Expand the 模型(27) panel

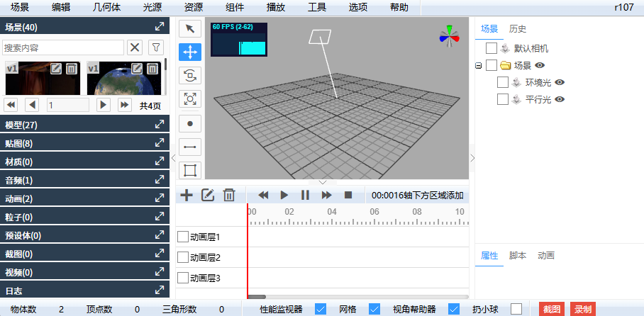pos(160,125)
